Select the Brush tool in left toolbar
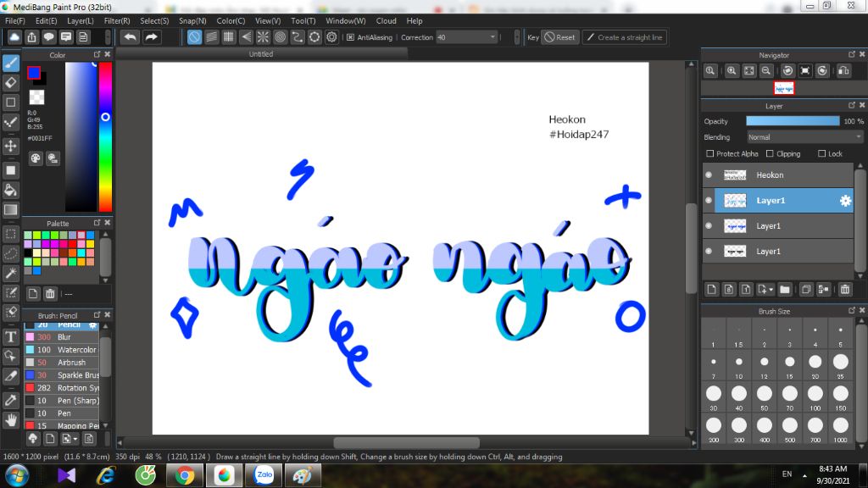Image resolution: width=868 pixels, height=488 pixels. point(11,63)
